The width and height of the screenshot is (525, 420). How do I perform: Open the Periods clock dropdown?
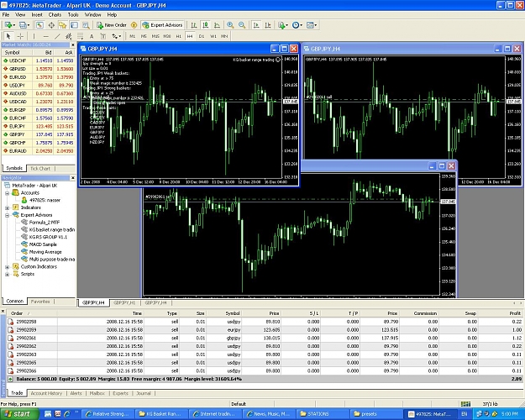297,25
